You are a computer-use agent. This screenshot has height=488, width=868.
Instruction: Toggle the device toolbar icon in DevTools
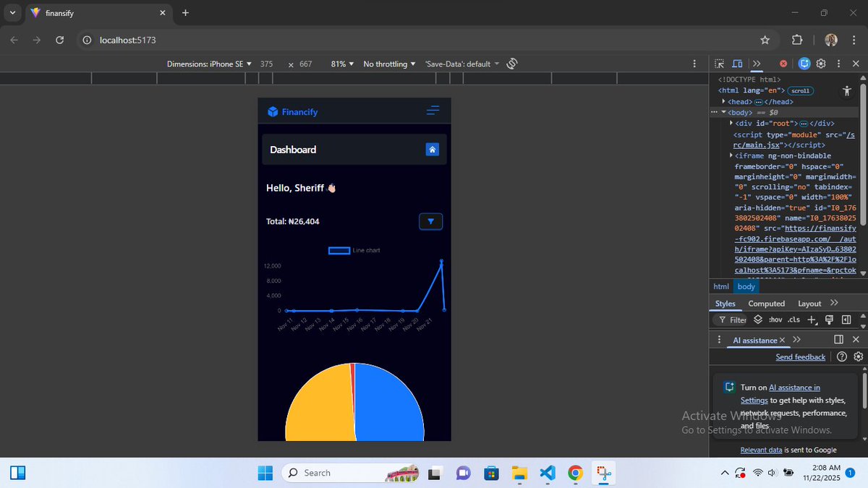coord(737,64)
